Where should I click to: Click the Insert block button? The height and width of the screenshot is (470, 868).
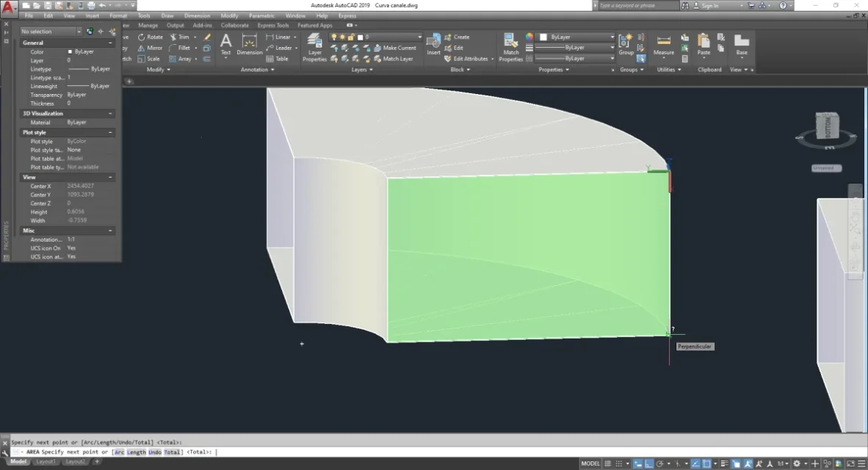(433, 46)
